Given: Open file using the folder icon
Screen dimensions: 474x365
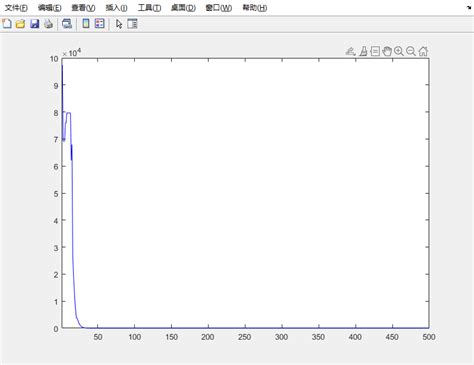Looking at the screenshot, I should pyautogui.click(x=20, y=24).
